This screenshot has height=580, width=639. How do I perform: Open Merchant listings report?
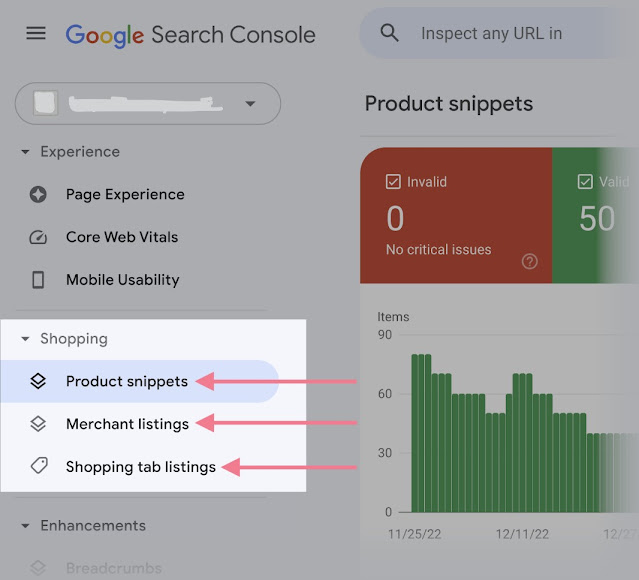127,424
